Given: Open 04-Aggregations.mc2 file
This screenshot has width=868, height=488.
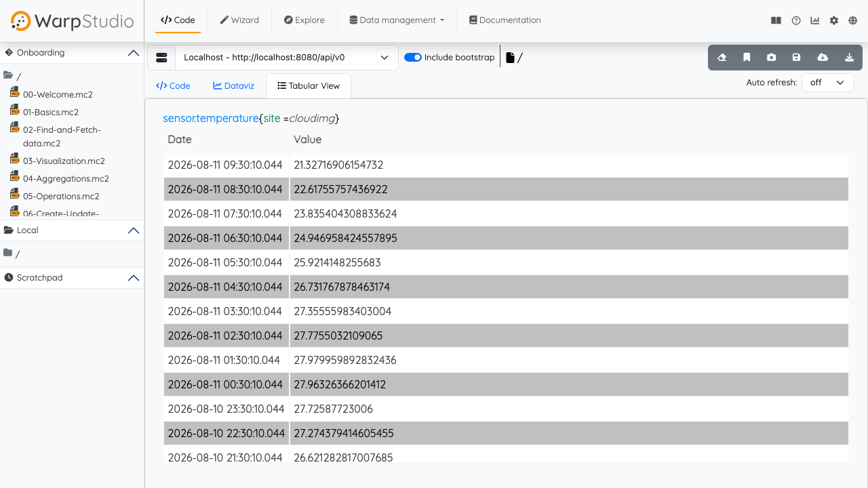Looking at the screenshot, I should [66, 179].
